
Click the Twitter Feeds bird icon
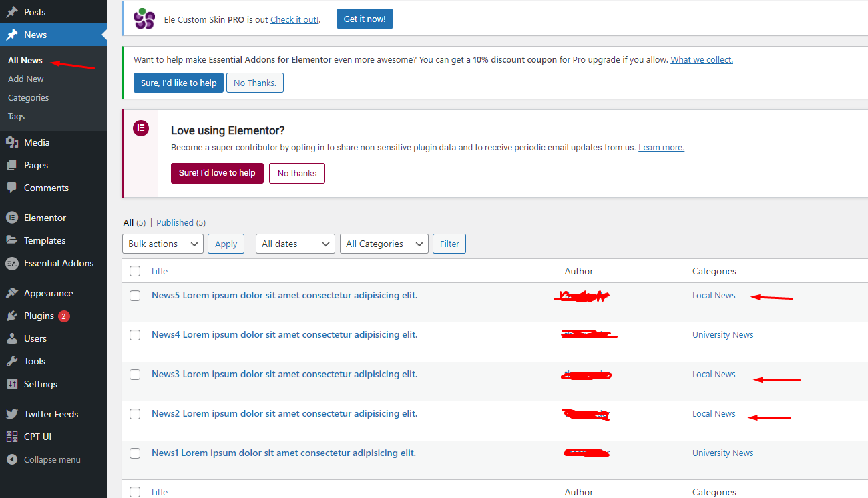point(12,414)
